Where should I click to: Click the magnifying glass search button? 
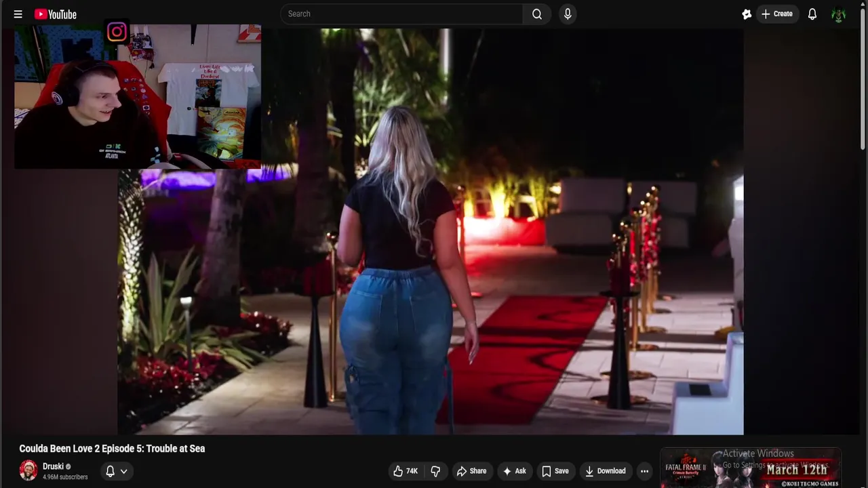[x=537, y=14]
